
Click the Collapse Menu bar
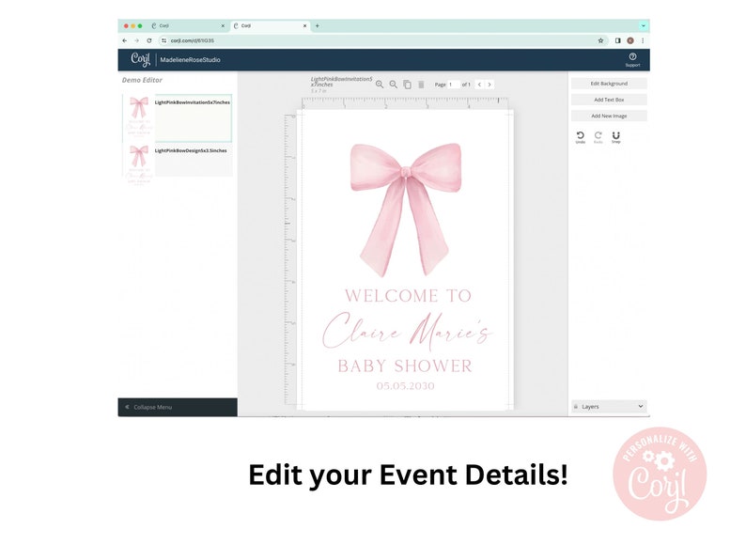point(178,407)
